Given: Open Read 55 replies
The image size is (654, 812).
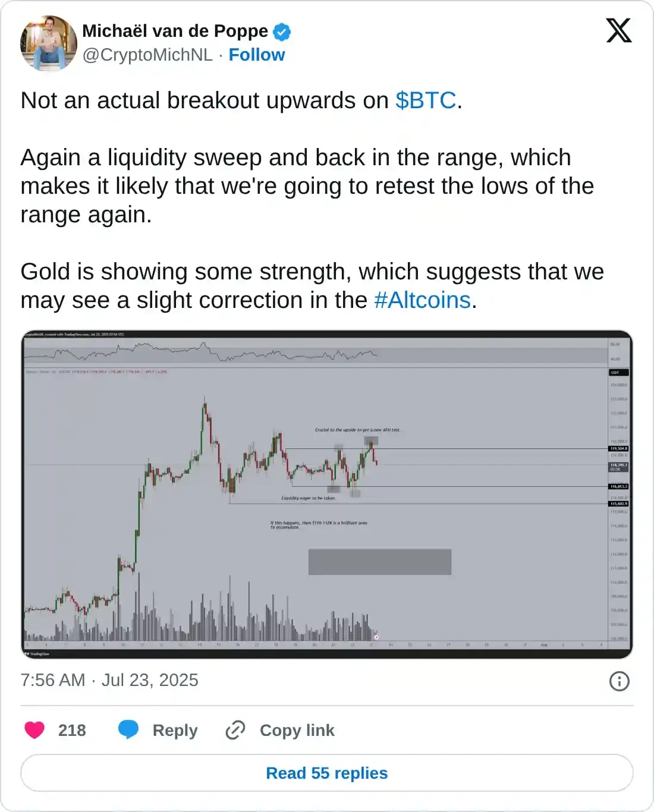Looking at the screenshot, I should 327,773.
